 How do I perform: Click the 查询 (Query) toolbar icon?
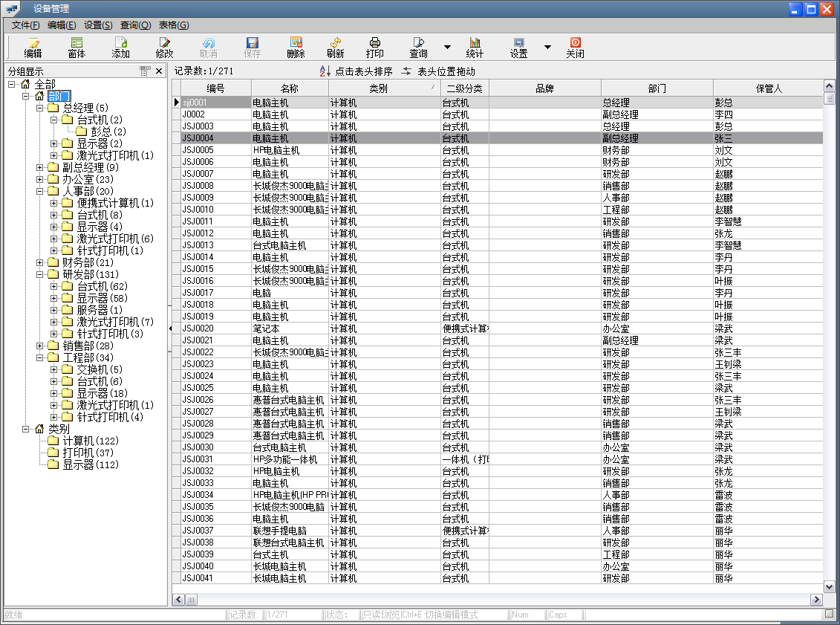418,43
